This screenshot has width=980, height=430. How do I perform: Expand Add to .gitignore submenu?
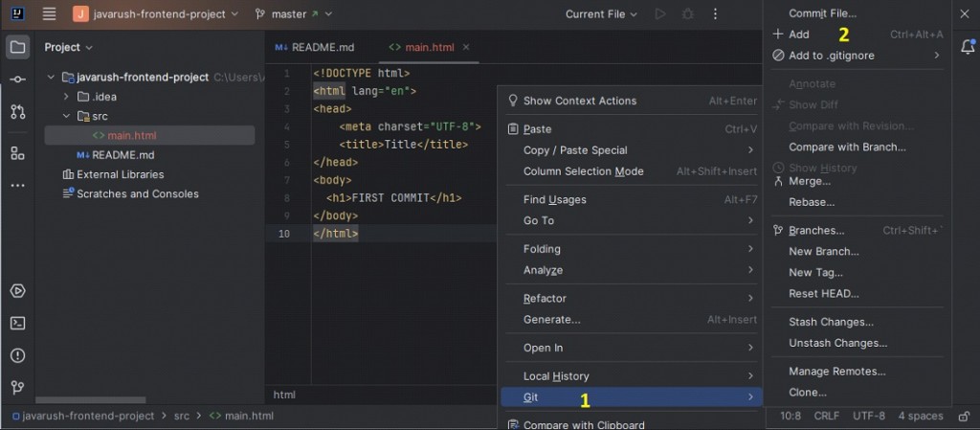coord(857,56)
